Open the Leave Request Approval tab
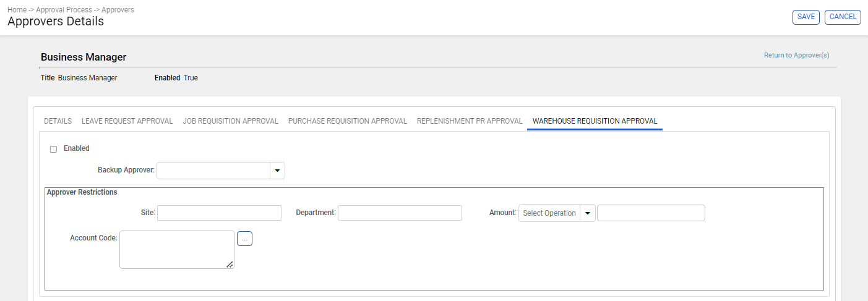 coord(127,121)
